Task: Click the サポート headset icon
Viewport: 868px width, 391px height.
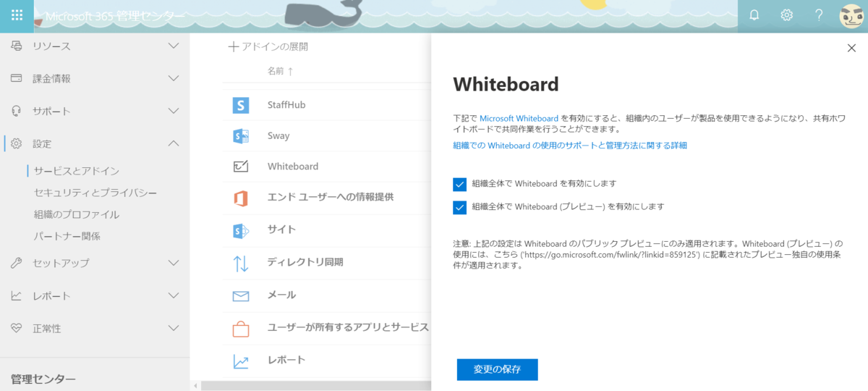Action: 17,111
